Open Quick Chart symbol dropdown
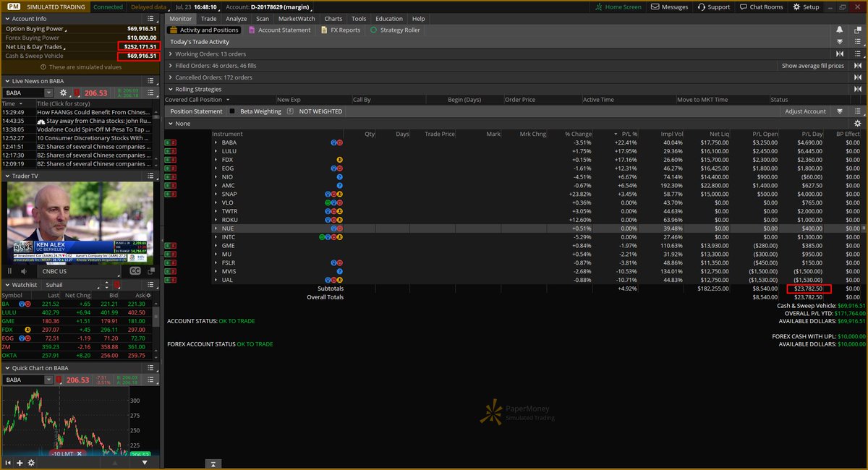Viewport: 868px width, 470px height. 48,380
